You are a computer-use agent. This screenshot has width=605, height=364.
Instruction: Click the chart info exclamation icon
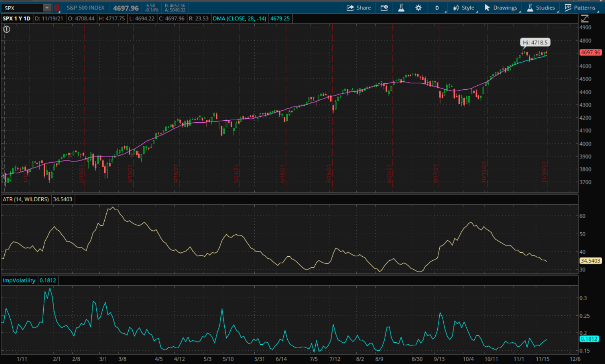[7, 29]
